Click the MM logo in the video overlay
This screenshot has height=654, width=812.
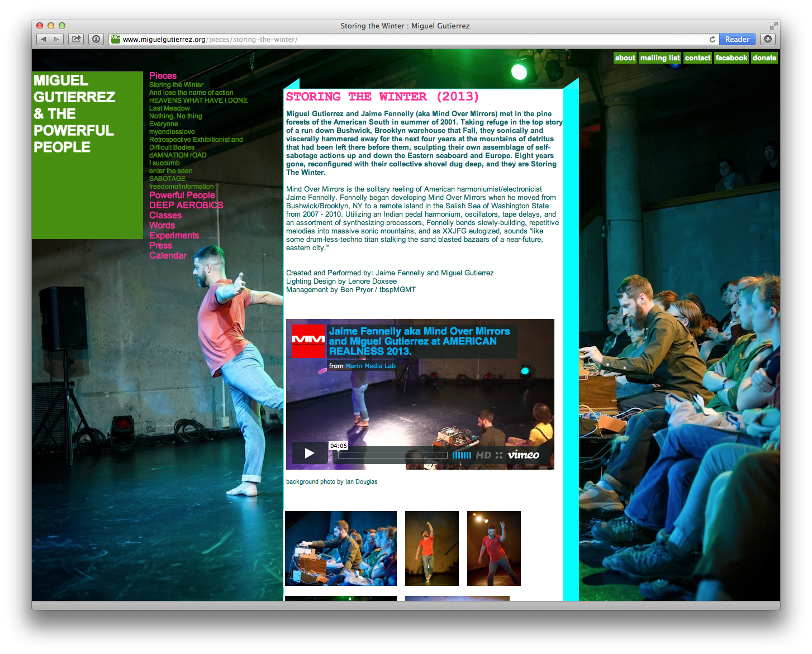pyautogui.click(x=308, y=341)
